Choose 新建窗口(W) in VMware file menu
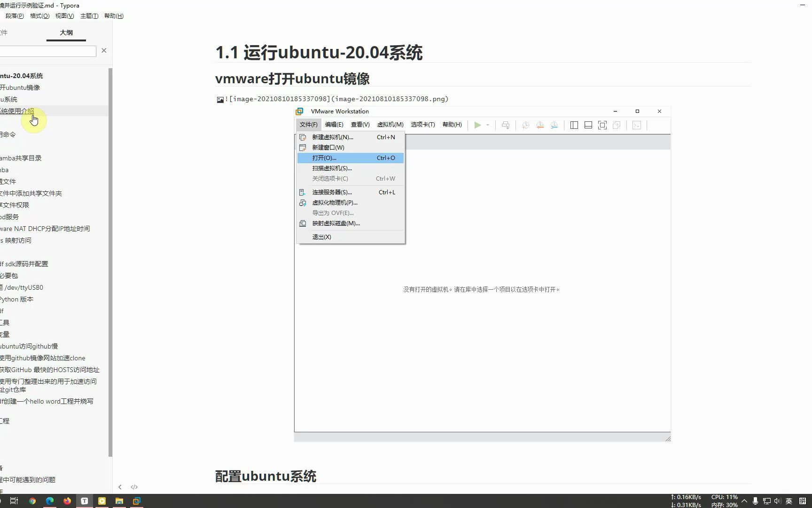812x508 pixels. (x=351, y=148)
